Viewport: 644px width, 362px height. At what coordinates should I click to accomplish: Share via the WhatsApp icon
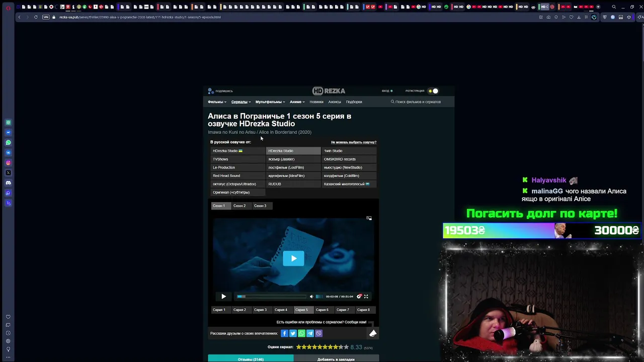(x=301, y=333)
